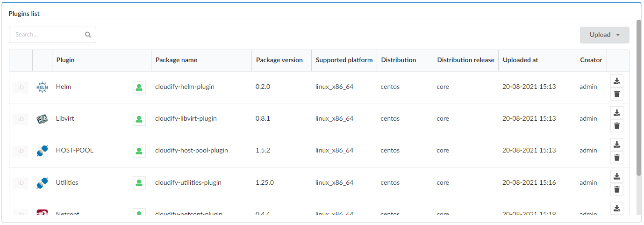
Task: Delete the Helm plugin
Action: coord(616,94)
